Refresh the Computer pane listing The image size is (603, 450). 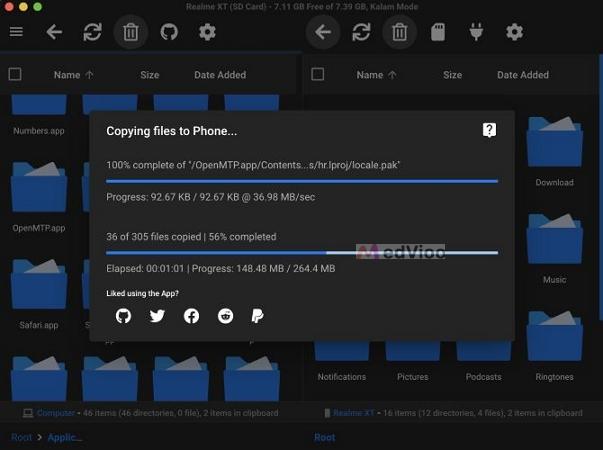[x=92, y=32]
